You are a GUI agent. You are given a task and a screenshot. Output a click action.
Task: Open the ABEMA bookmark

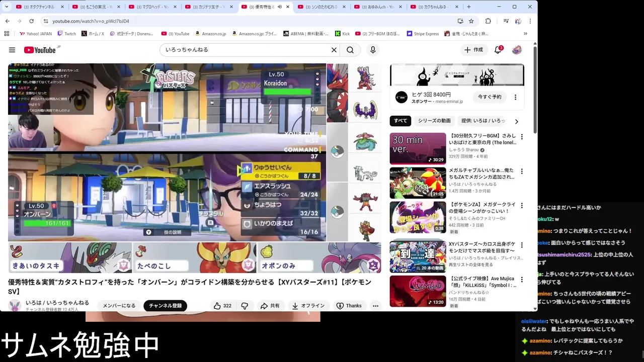point(305,34)
